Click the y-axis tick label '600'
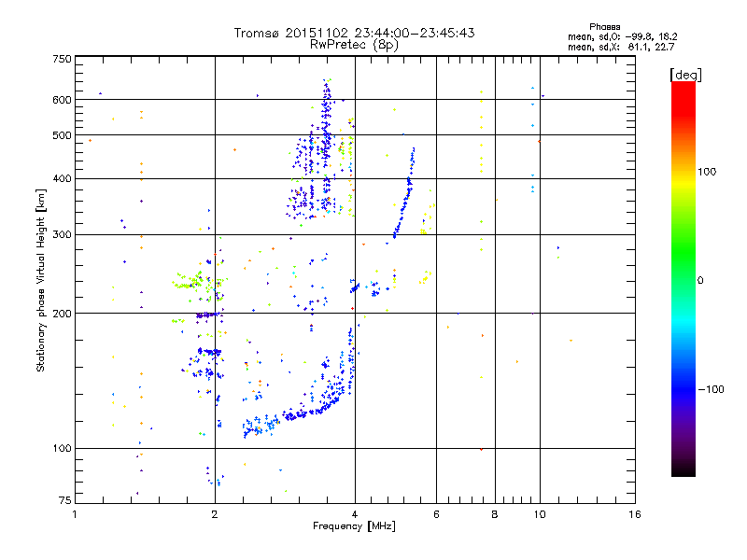747x560 pixels. [x=63, y=100]
